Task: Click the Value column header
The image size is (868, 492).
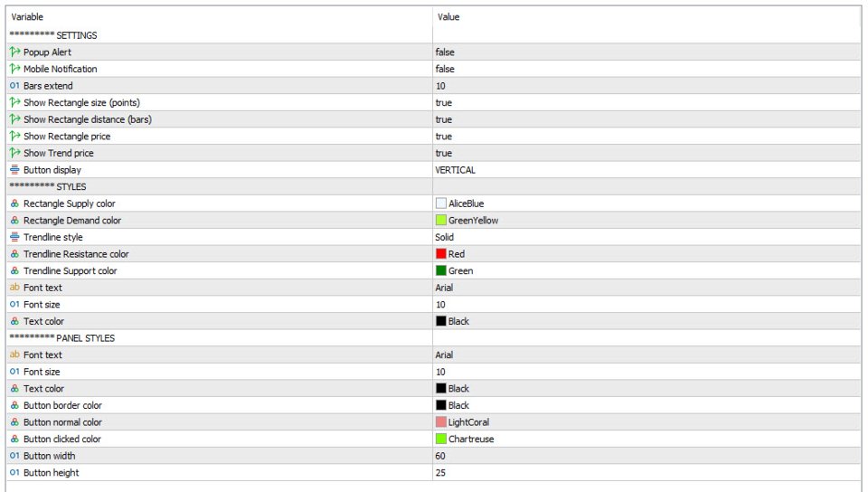Action: click(x=448, y=17)
